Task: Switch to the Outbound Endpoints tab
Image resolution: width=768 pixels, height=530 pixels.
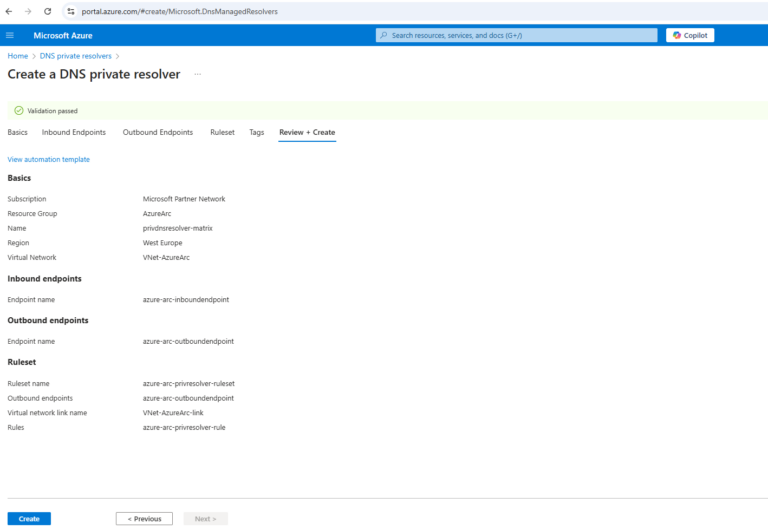Action: point(158,132)
